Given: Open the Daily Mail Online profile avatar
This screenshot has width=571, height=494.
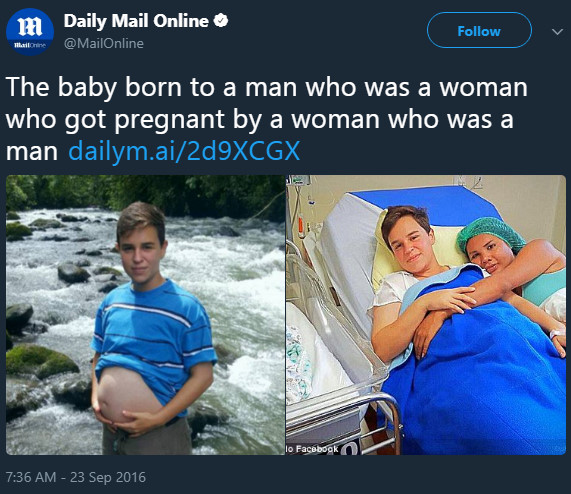Looking at the screenshot, I should click(x=30, y=32).
